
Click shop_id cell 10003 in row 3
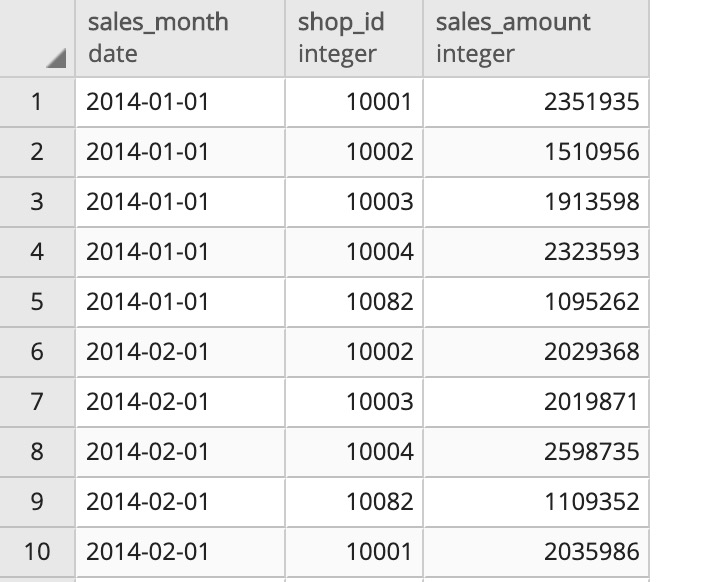tap(354, 202)
